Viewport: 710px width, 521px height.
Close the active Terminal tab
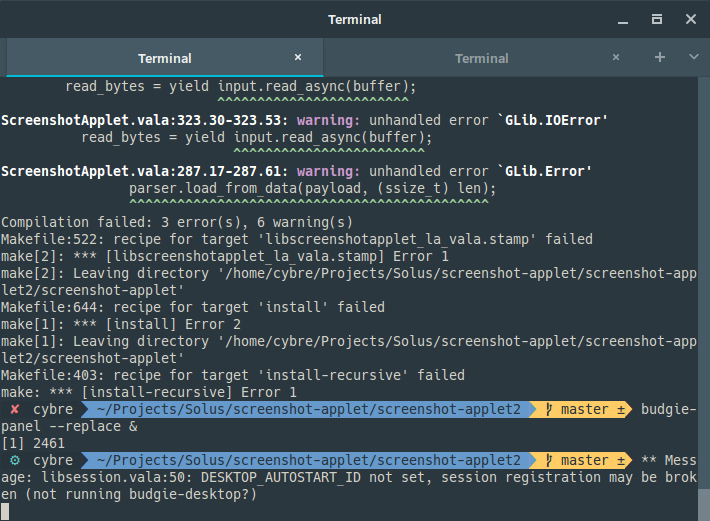pyautogui.click(x=298, y=57)
